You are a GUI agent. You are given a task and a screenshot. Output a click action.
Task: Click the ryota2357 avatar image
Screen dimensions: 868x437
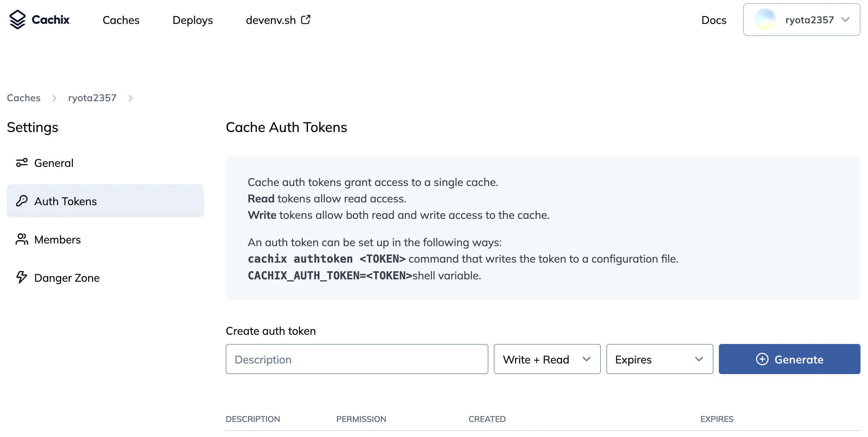(x=765, y=20)
